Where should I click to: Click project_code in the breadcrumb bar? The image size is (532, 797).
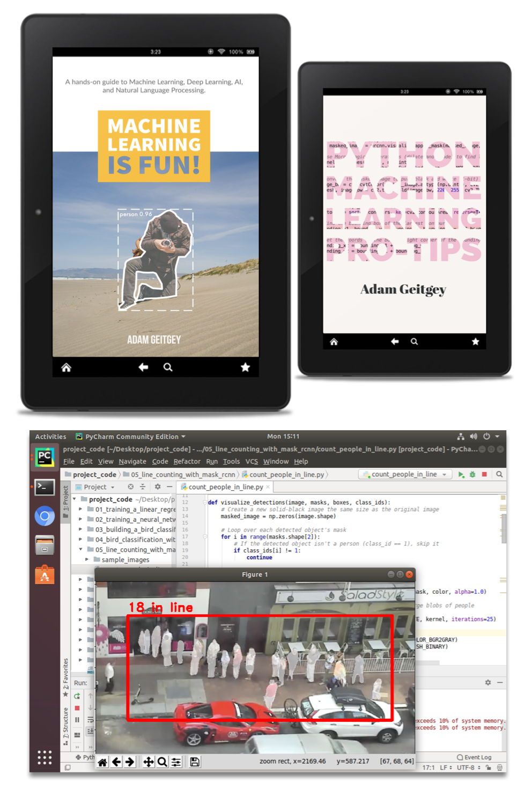click(x=90, y=475)
